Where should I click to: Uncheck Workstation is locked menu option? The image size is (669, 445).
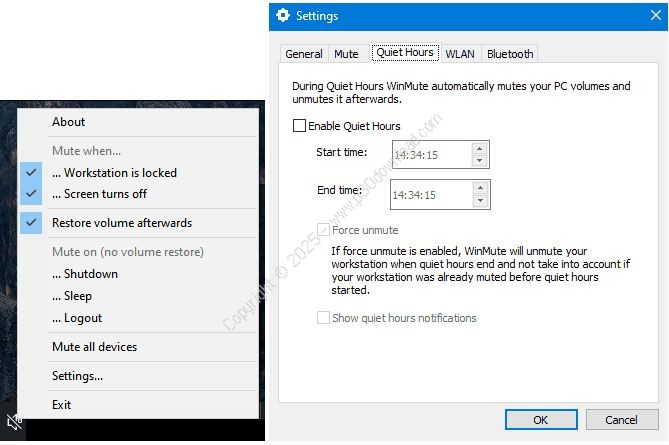pyautogui.click(x=114, y=173)
